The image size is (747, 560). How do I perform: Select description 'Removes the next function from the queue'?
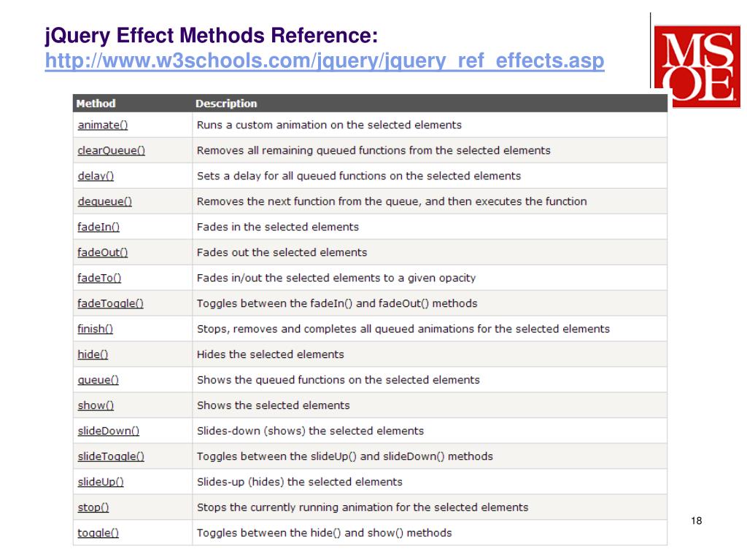coord(309,202)
